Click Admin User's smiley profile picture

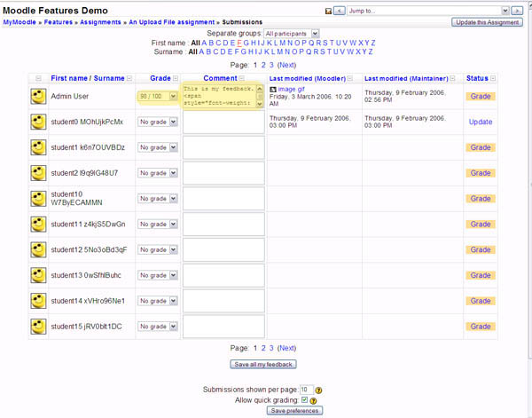tap(39, 96)
